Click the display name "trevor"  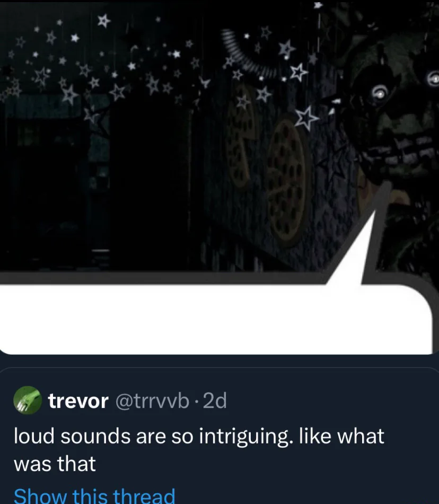(78, 401)
